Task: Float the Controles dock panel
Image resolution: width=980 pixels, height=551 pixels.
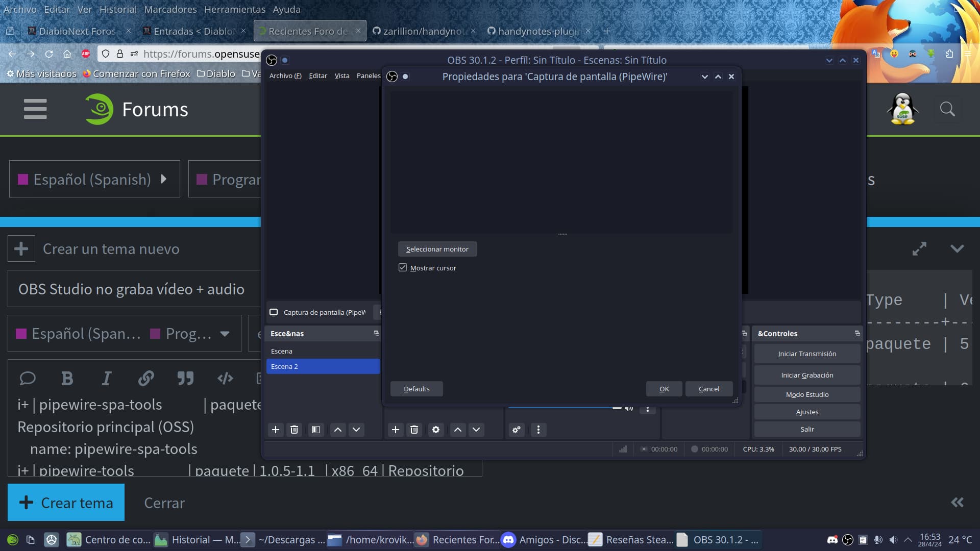Action: click(857, 333)
